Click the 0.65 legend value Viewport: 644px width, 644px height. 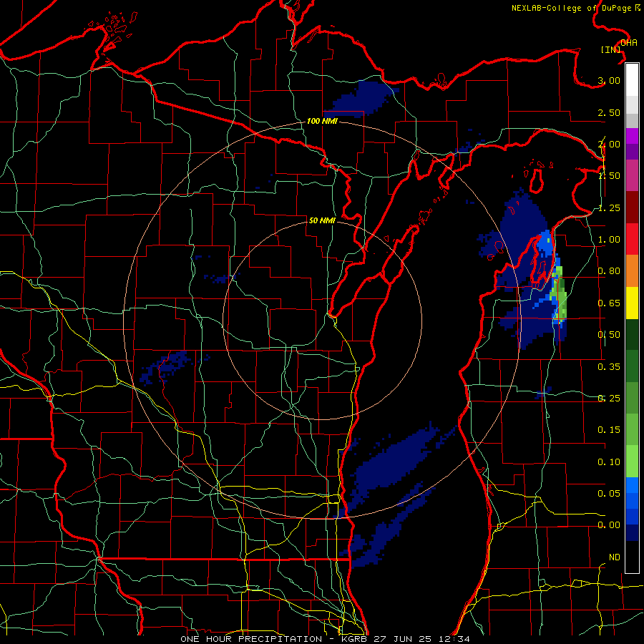tap(609, 303)
